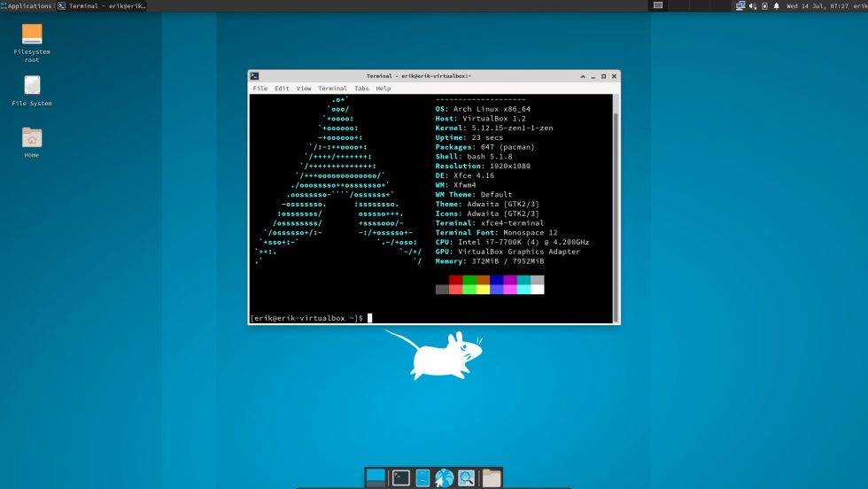Open the Filesystem root desktop icon
Screen dimensions: 868x489
[x=32, y=43]
